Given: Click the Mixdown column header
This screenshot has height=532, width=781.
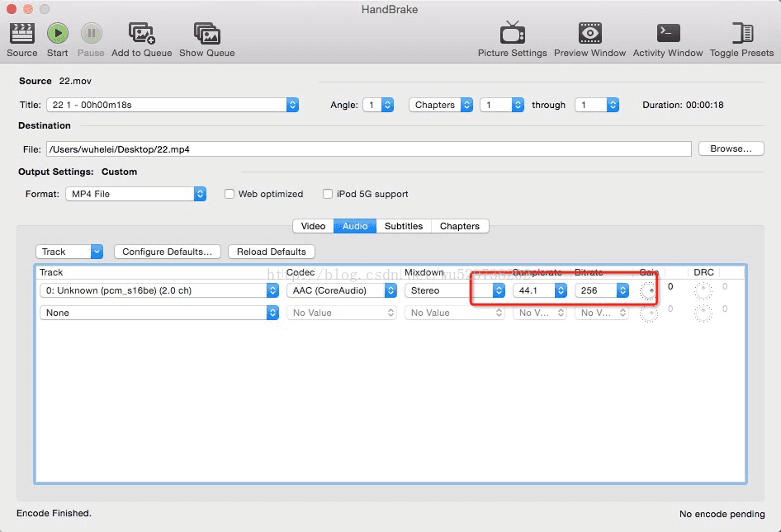Looking at the screenshot, I should click(424, 272).
